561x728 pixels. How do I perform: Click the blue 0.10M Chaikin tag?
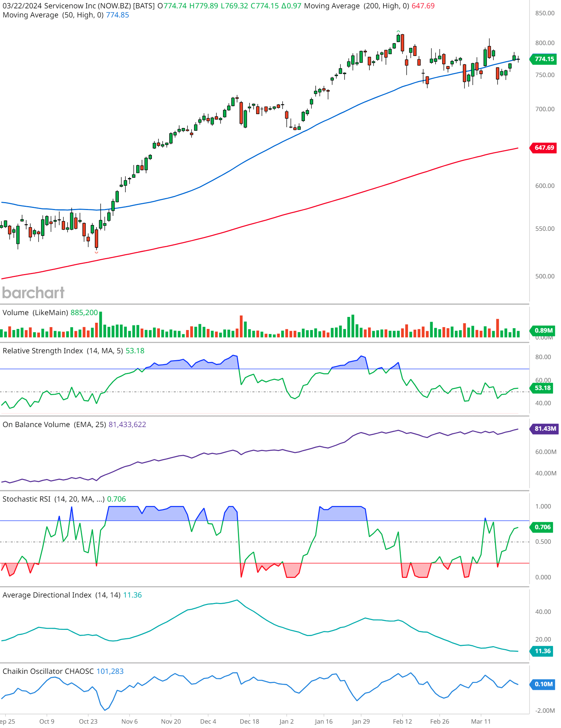click(x=543, y=684)
